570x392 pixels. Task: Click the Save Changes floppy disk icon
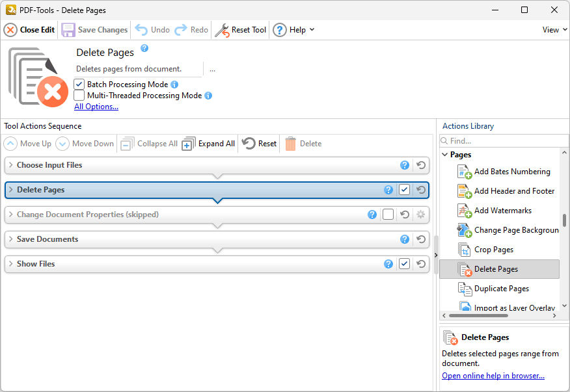tap(68, 30)
